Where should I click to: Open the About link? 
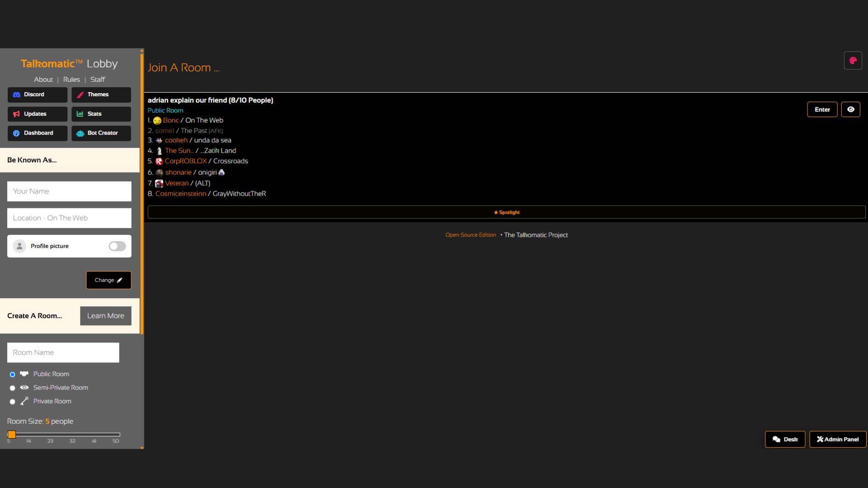click(x=43, y=80)
